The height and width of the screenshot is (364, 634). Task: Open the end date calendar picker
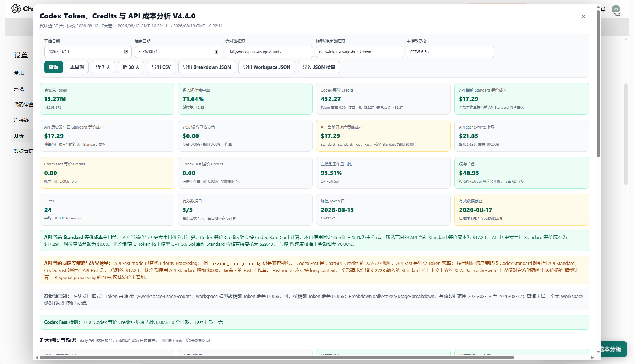(x=216, y=52)
